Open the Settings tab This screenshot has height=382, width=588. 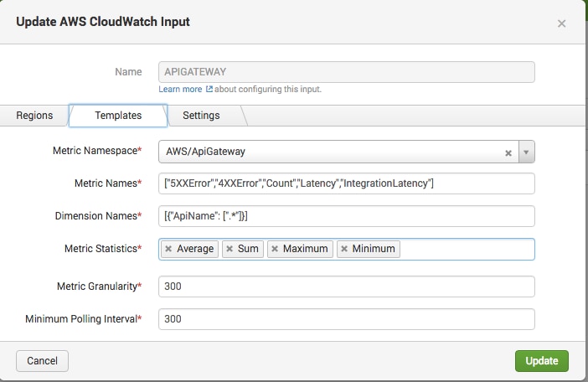pos(201,116)
